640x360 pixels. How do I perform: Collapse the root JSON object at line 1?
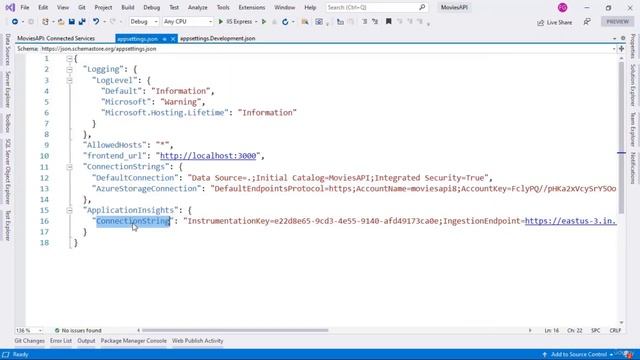click(x=69, y=59)
